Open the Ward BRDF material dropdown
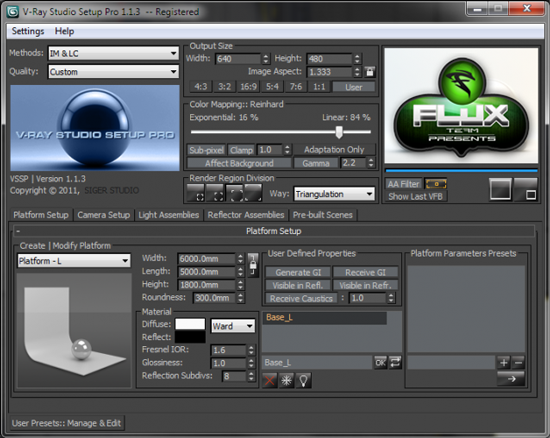Screen dimensions: 550x438 [233, 326]
